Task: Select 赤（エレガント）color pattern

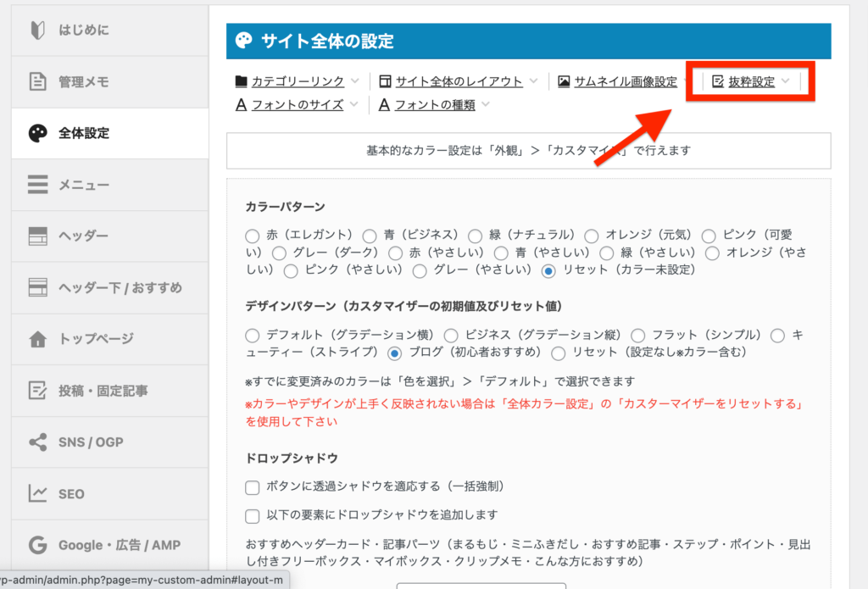Action: pyautogui.click(x=252, y=236)
